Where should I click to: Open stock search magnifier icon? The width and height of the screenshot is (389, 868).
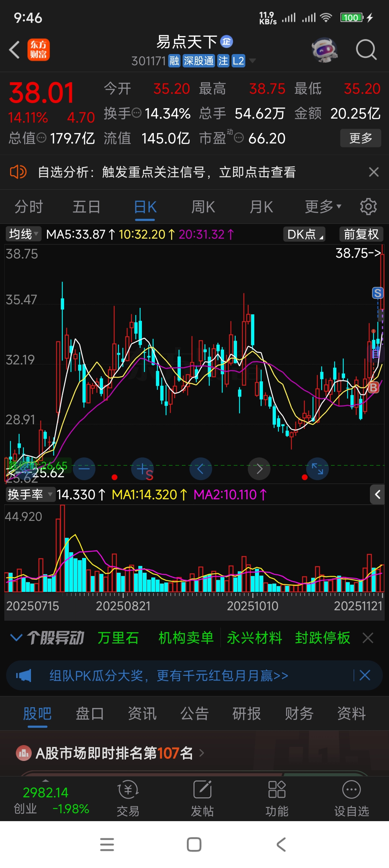point(366,50)
